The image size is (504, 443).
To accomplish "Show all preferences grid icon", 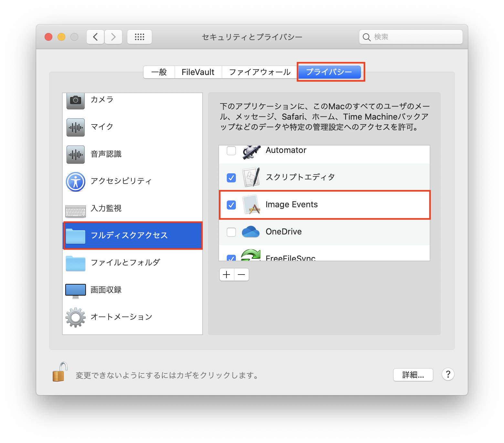I will 140,37.
